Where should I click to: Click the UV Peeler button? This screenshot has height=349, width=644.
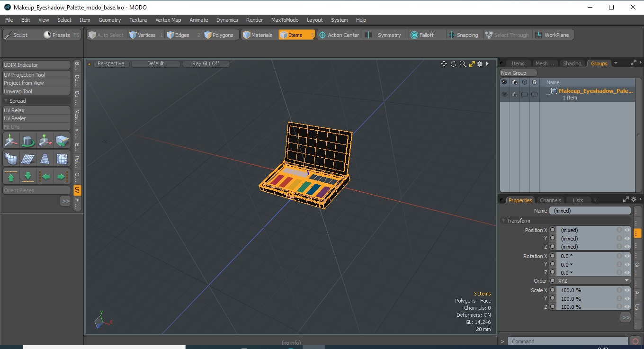(x=37, y=118)
